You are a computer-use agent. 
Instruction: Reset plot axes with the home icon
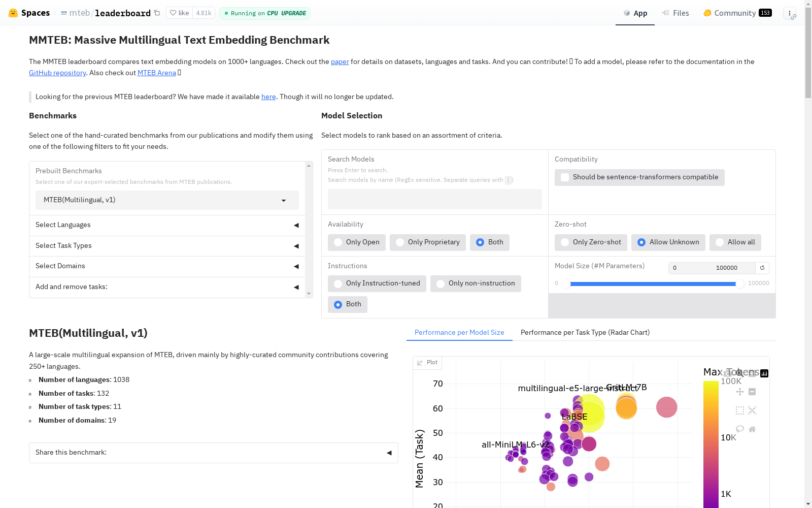point(752,429)
